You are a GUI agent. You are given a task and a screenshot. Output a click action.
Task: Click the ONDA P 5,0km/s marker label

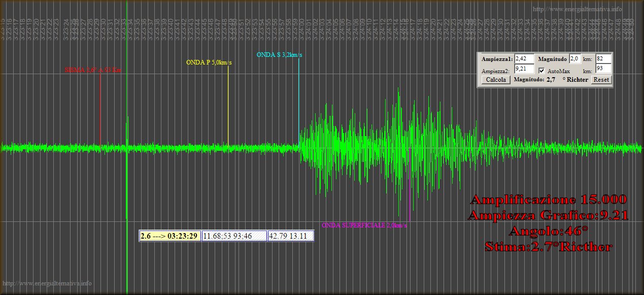(x=209, y=62)
